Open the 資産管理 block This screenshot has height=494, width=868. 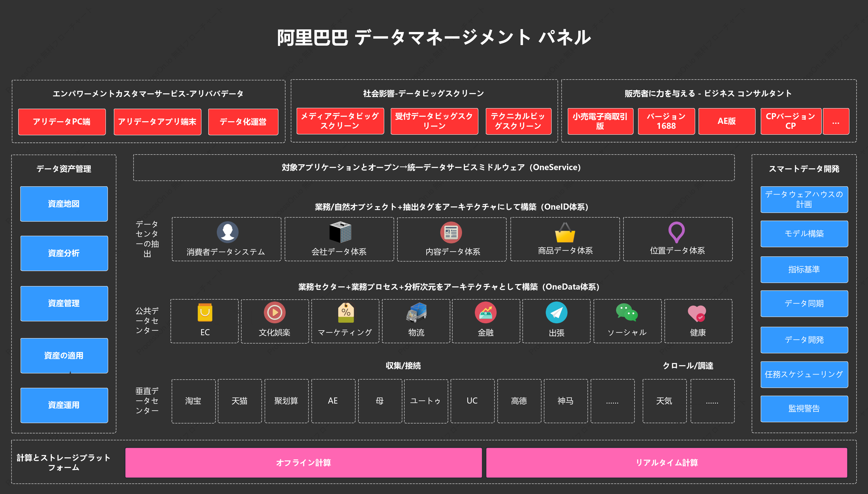click(64, 304)
